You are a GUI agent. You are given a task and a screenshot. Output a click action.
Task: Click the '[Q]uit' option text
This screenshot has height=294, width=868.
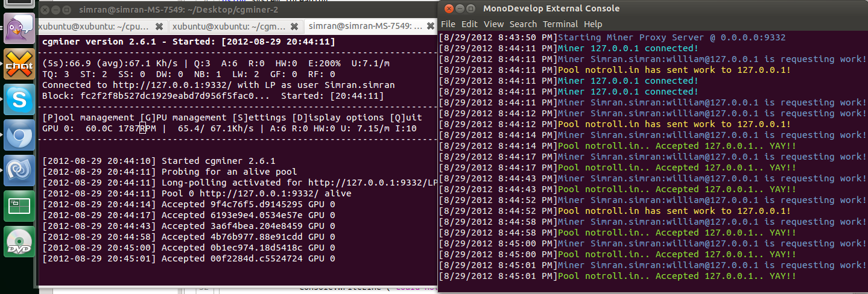407,117
